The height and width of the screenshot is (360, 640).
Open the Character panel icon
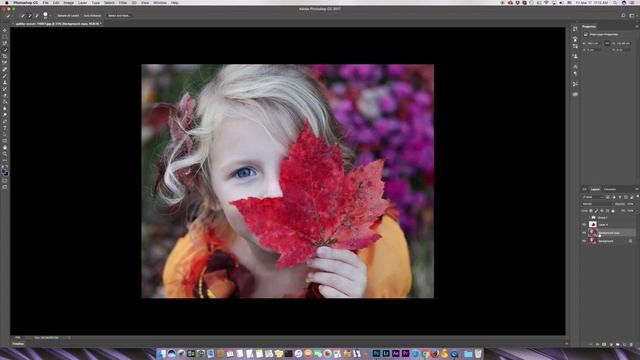pos(575,66)
